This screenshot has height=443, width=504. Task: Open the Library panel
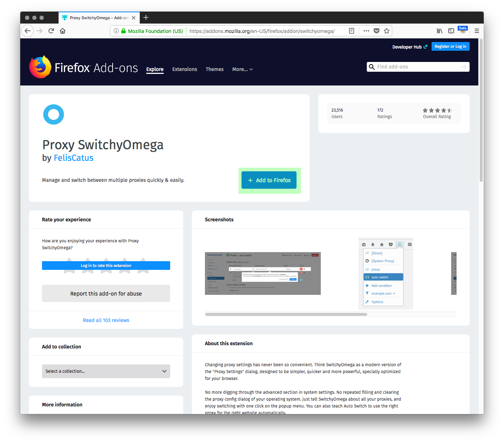pos(439,31)
